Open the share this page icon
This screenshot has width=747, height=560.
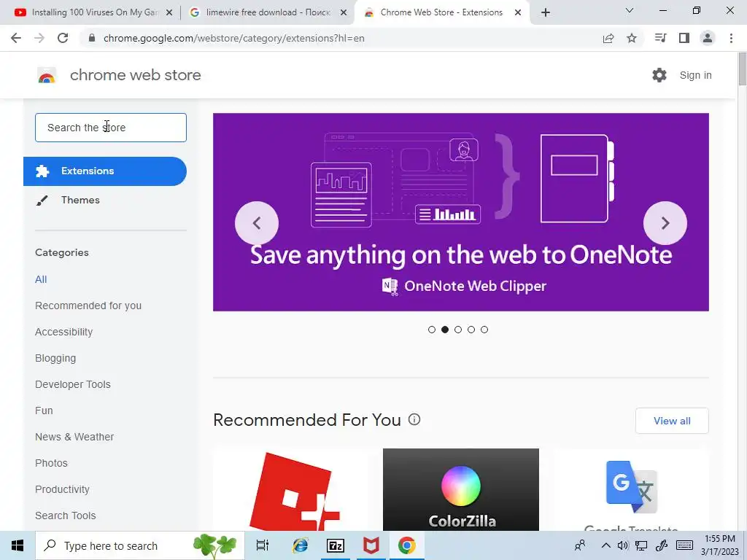pos(608,38)
